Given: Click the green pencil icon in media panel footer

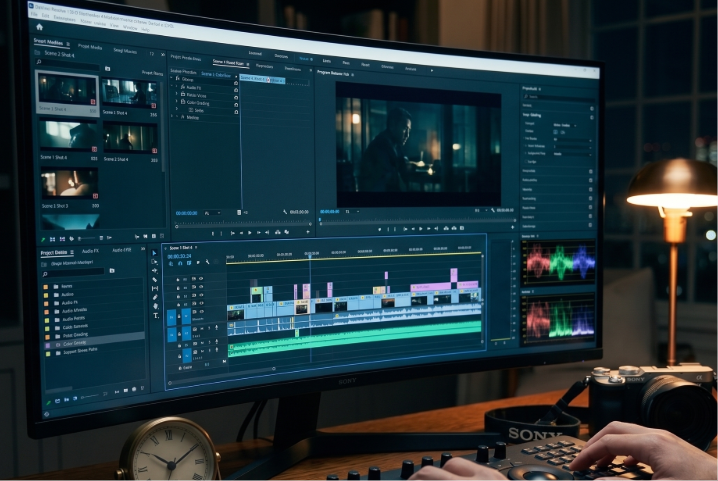Looking at the screenshot, I should [x=43, y=239].
